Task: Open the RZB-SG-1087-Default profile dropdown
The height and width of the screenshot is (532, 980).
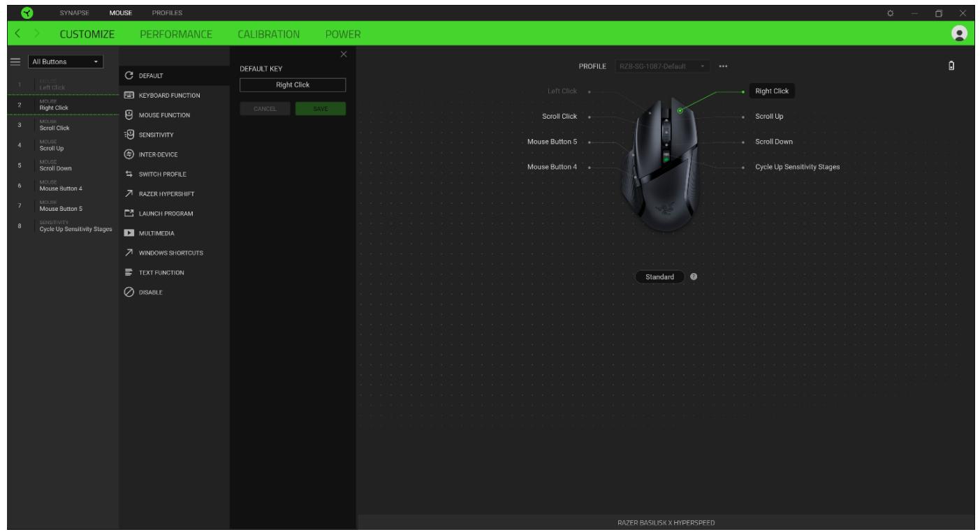Action: (x=663, y=66)
